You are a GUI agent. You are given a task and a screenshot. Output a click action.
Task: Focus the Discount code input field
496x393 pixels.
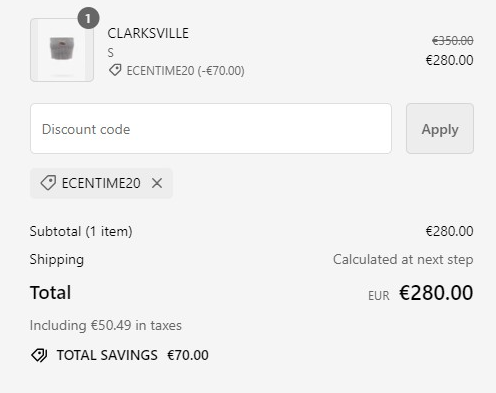pyautogui.click(x=211, y=129)
